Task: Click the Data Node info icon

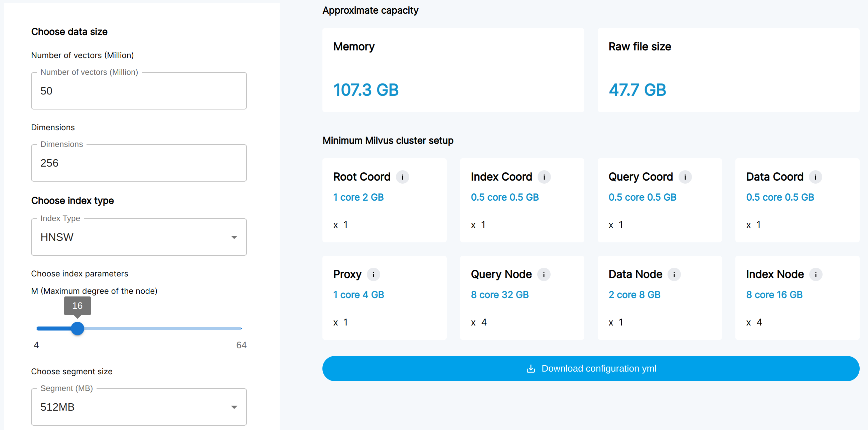Action: coord(674,274)
